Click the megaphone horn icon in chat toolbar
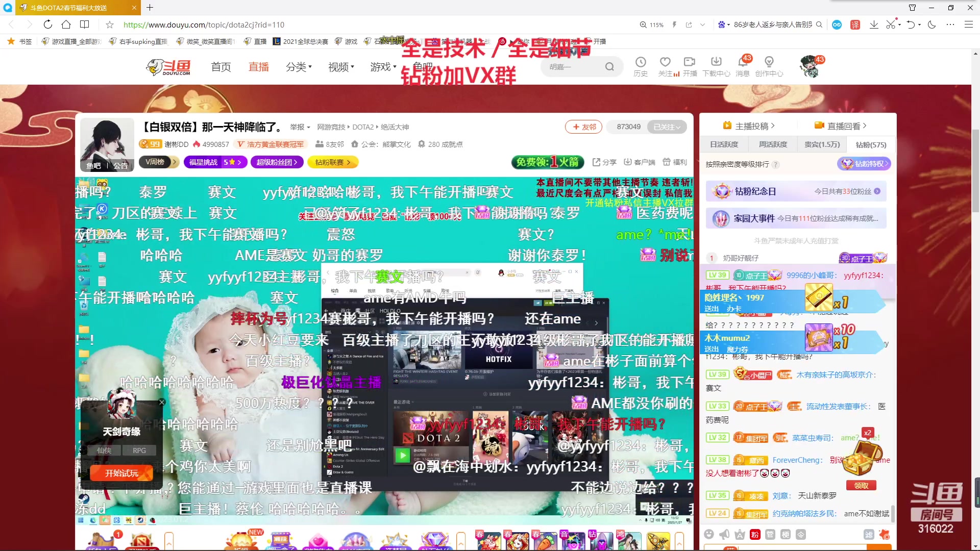980x551 pixels. (x=724, y=534)
